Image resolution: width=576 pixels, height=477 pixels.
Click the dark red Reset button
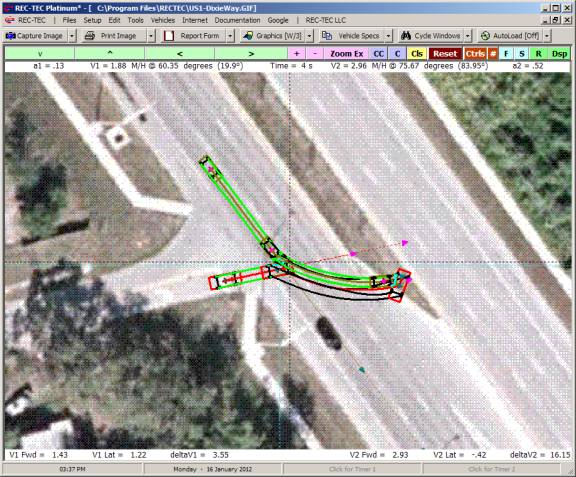click(445, 54)
